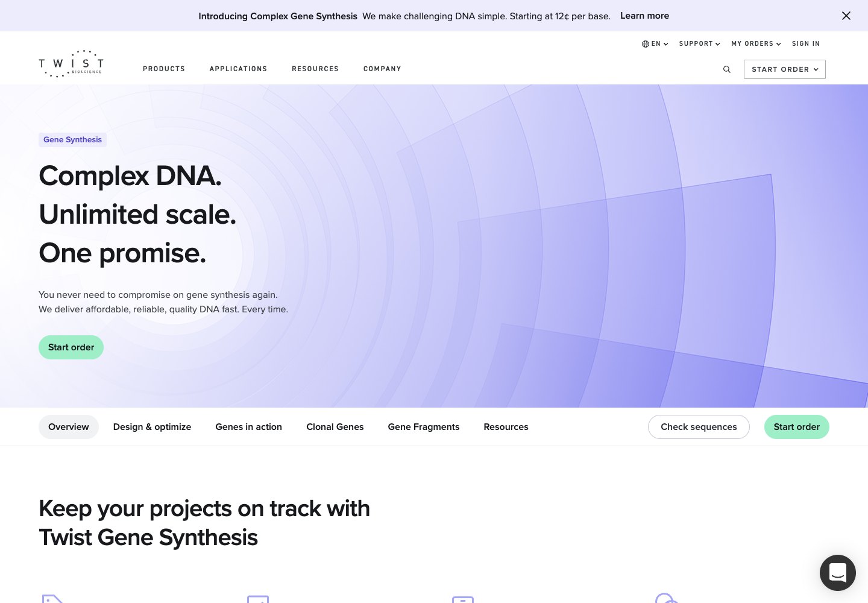Open the Company menu
This screenshot has height=603, width=868.
pyautogui.click(x=382, y=69)
